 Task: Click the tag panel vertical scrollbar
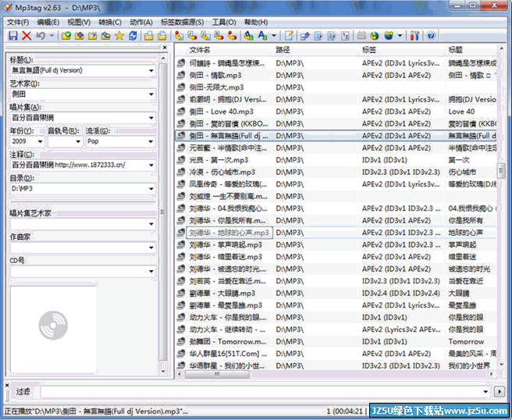point(163,212)
